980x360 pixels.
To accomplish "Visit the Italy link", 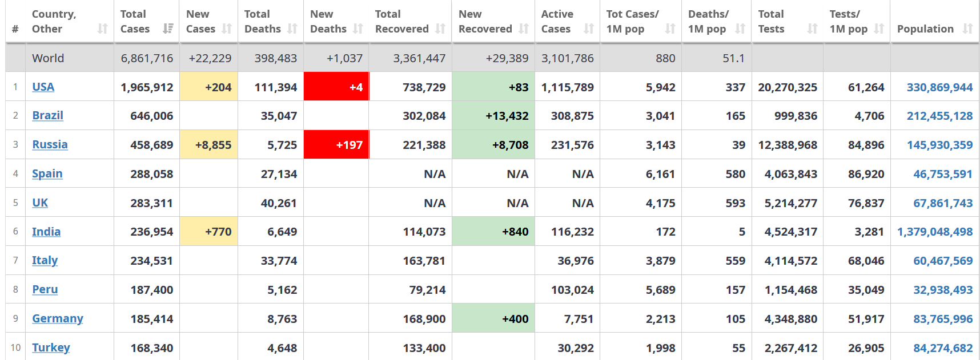I will pos(45,260).
